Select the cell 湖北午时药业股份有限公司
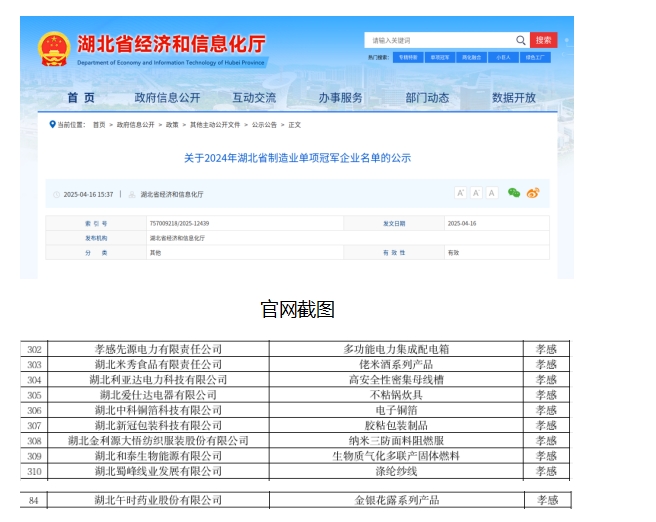This screenshot has height=522, width=656. coord(158,500)
